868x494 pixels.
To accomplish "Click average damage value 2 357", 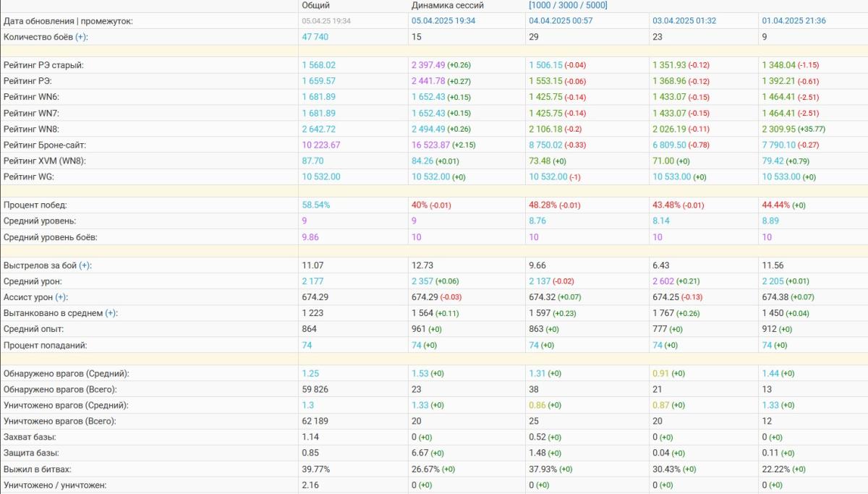I will point(423,281).
